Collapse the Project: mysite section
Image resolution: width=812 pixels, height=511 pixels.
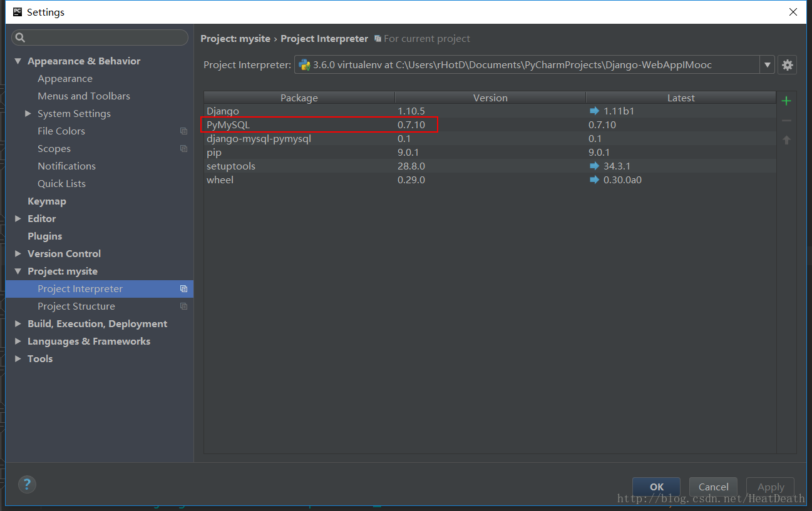point(18,271)
